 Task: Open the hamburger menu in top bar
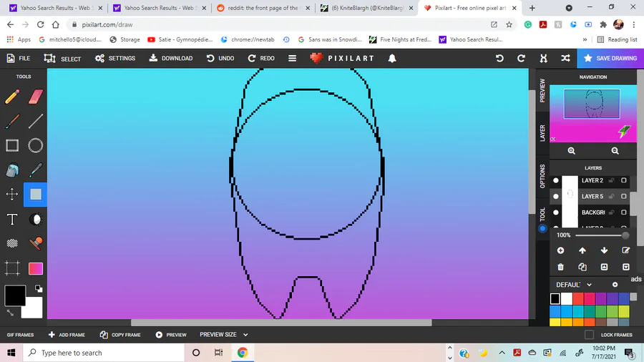[x=292, y=58]
